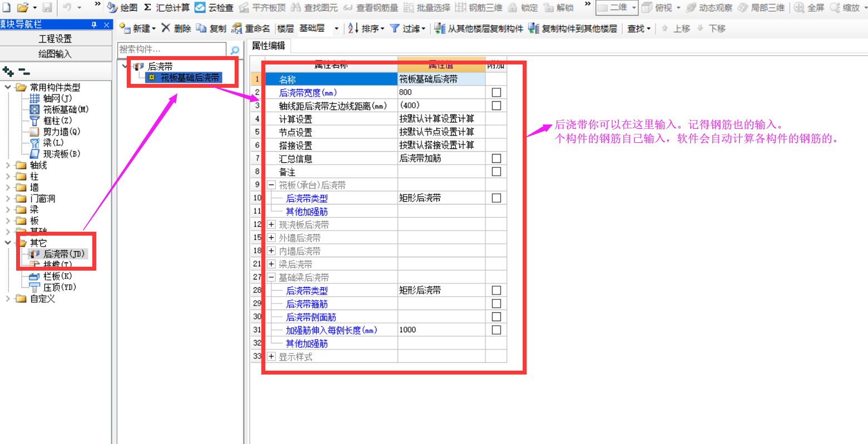868x444 pixels.
Task: Pin the module navigation panel
Action: [95, 25]
